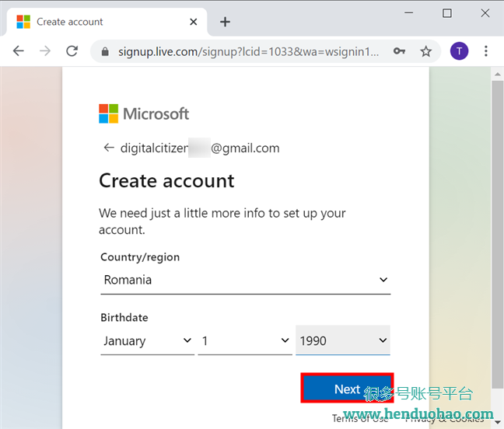Screen dimensions: 504x429
Task: Open the birth month dropdown showing January
Action: coord(147,340)
